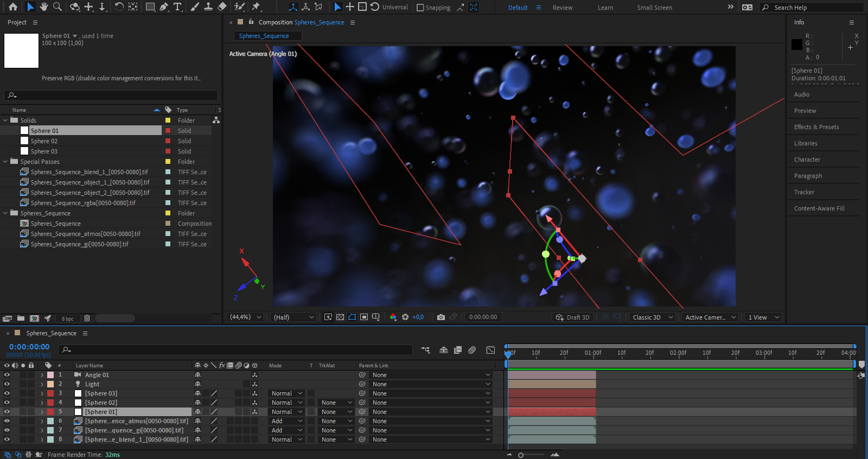Viewport: 868px width, 459px height.
Task: Open Composition Mini-Flowchart in timeline
Action: [x=425, y=350]
